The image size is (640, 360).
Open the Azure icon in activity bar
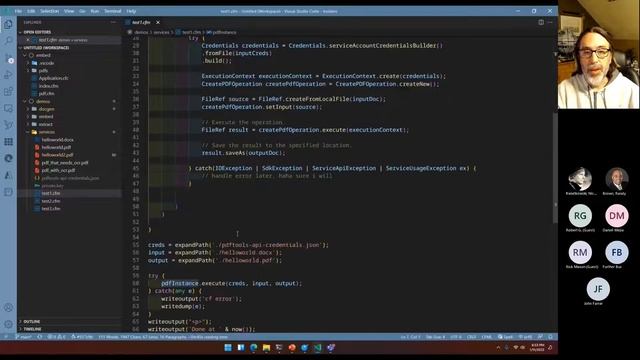coord(8,175)
